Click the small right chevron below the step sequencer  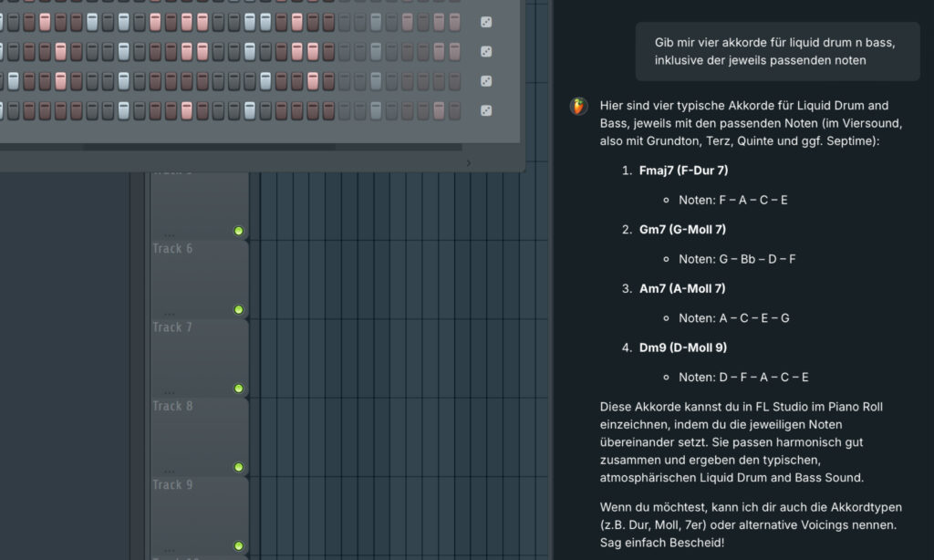pyautogui.click(x=469, y=162)
